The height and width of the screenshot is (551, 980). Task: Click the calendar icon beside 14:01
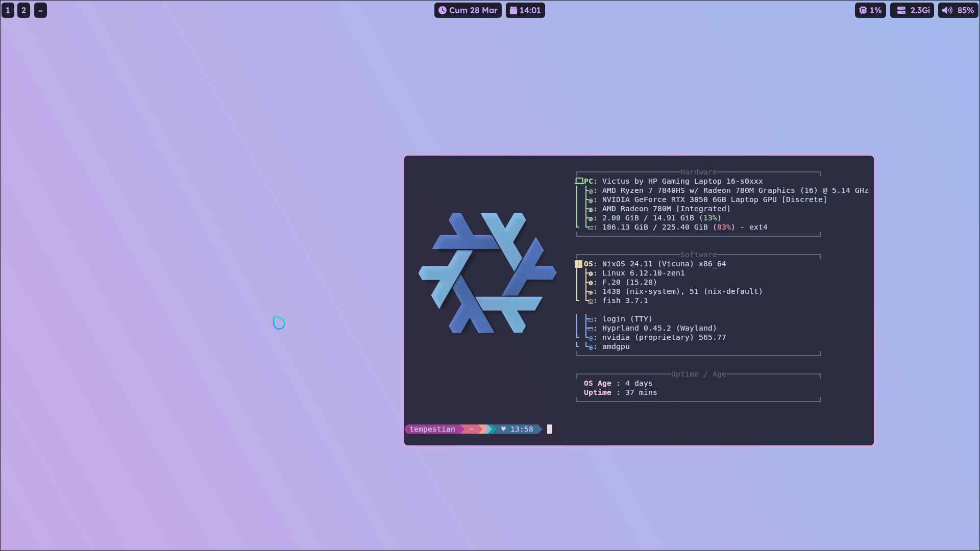click(x=513, y=10)
